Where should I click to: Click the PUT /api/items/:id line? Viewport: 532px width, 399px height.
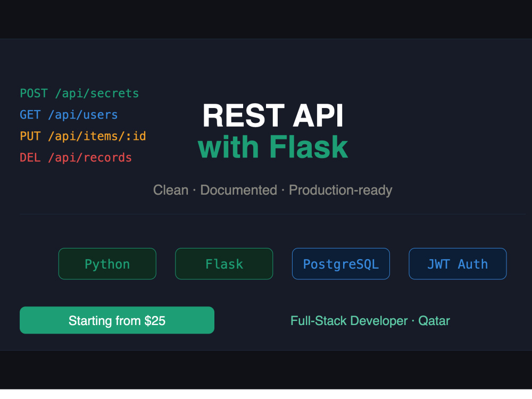coord(83,136)
